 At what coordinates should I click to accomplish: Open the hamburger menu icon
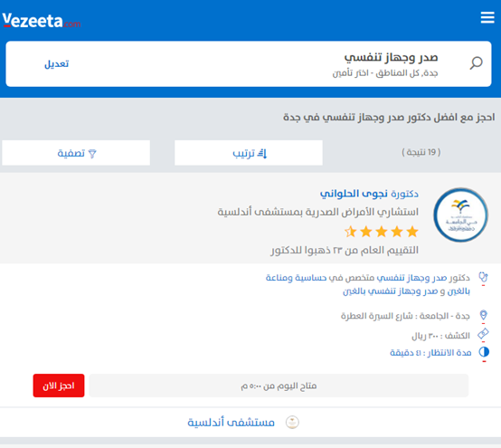coord(487,17)
